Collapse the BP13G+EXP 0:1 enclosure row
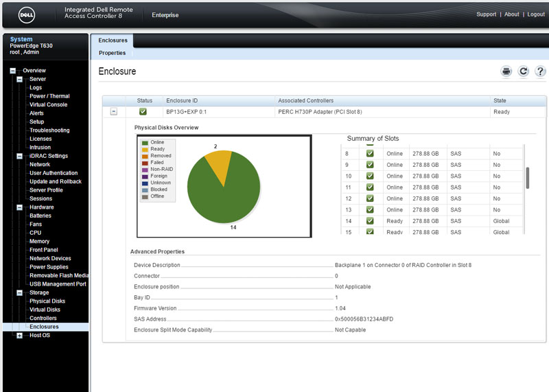Viewport: 549px width, 392px height. 114,112
